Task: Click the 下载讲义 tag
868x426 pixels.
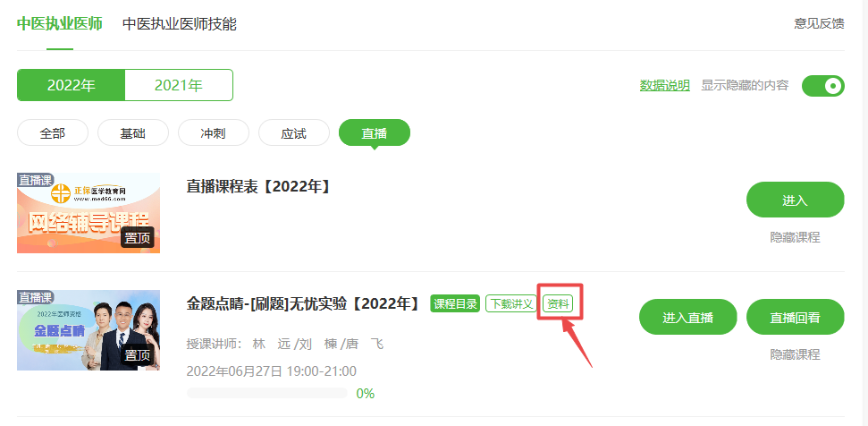Action: coord(511,303)
